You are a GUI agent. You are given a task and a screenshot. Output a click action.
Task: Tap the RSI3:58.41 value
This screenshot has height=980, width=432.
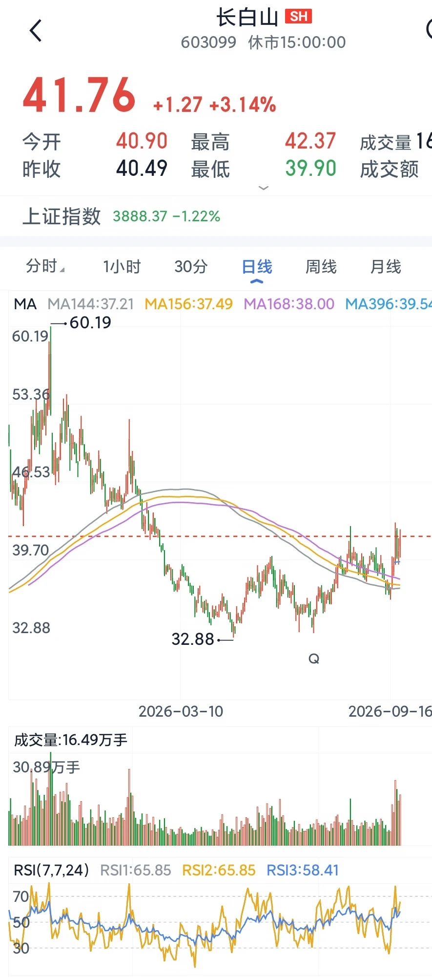point(303,870)
